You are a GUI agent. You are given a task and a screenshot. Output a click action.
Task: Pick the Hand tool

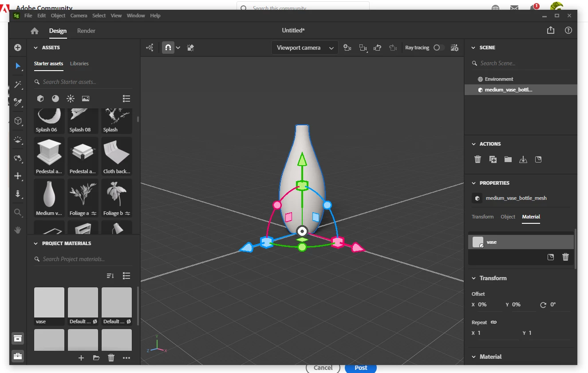(x=18, y=230)
